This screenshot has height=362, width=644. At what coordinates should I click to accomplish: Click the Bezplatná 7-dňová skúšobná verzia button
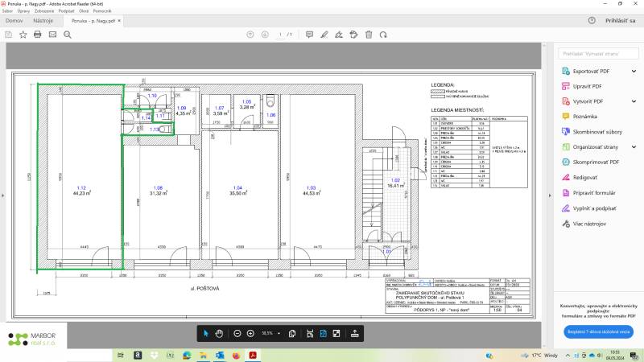(597, 331)
